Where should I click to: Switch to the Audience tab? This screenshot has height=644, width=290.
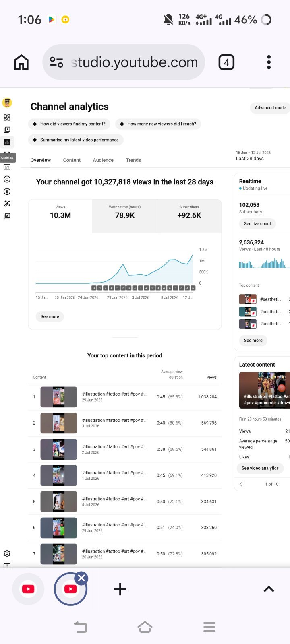point(103,160)
